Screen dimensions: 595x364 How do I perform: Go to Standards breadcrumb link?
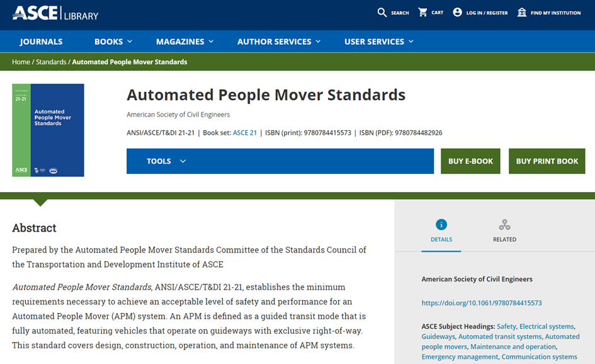(51, 62)
